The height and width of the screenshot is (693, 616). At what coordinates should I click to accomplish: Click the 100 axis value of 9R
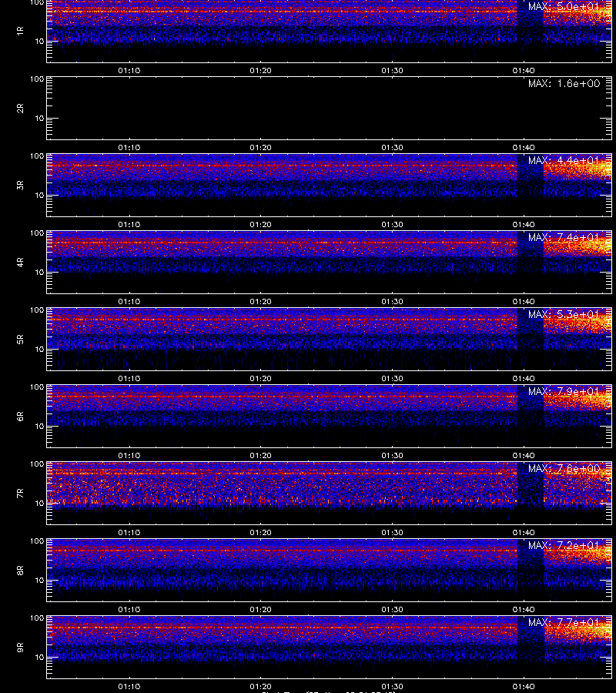[37, 618]
